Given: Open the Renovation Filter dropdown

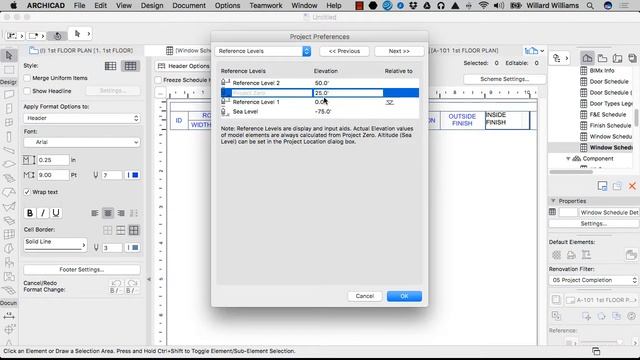Looking at the screenshot, I should tap(593, 280).
